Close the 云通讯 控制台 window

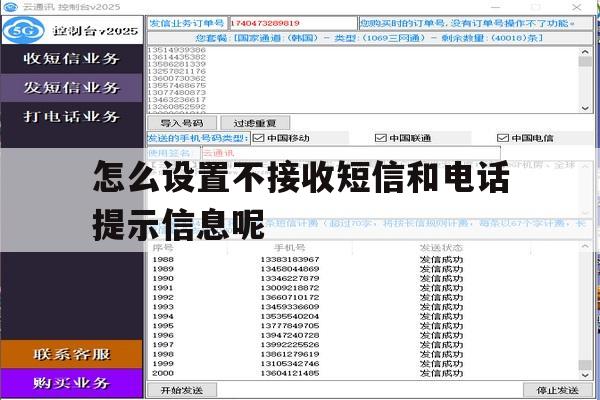pos(577,7)
